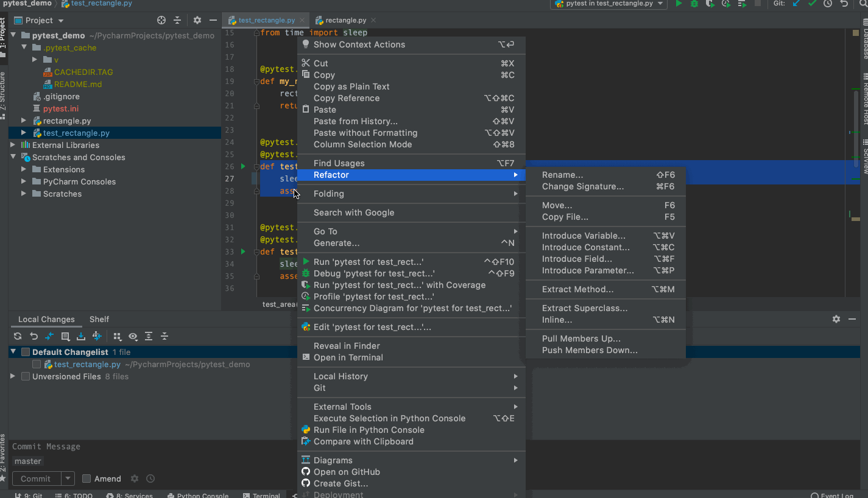Click run gutter icon on line 33
This screenshot has height=498, width=868.
click(243, 251)
